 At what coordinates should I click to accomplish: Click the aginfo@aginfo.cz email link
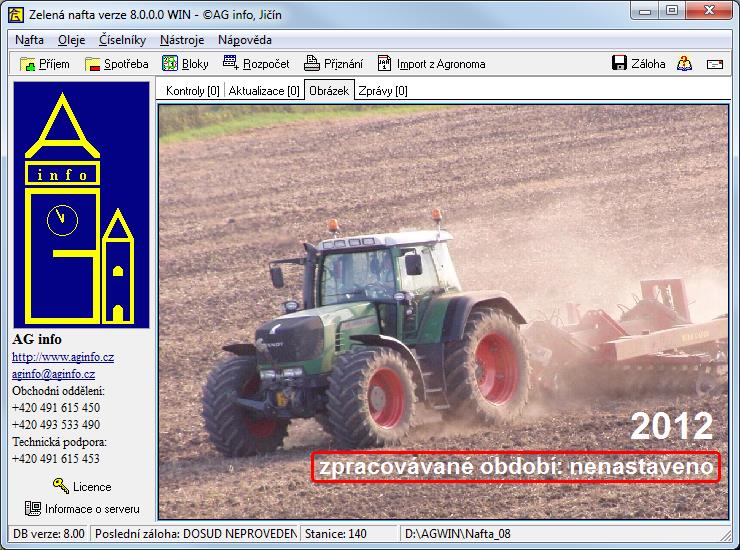point(53,374)
